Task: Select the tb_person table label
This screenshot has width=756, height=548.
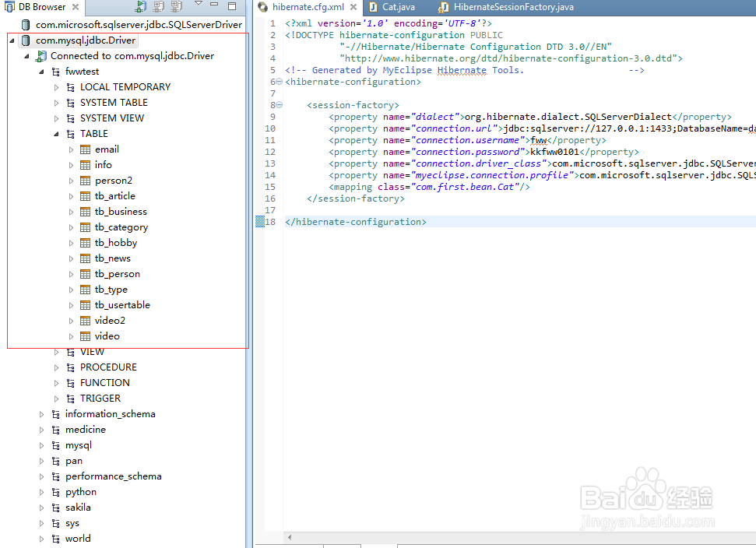Action: pyautogui.click(x=117, y=274)
